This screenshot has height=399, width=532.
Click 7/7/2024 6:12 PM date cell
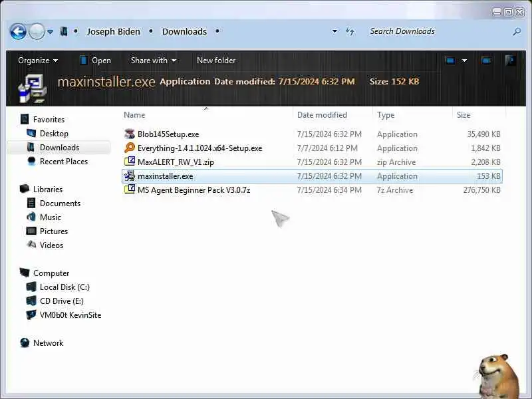click(327, 148)
